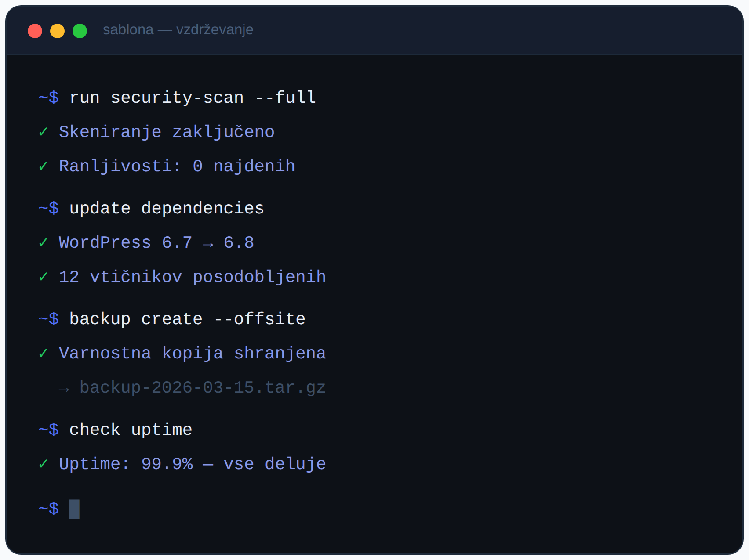Click the Ranljivosti: 0 najdenih output text

tap(177, 166)
